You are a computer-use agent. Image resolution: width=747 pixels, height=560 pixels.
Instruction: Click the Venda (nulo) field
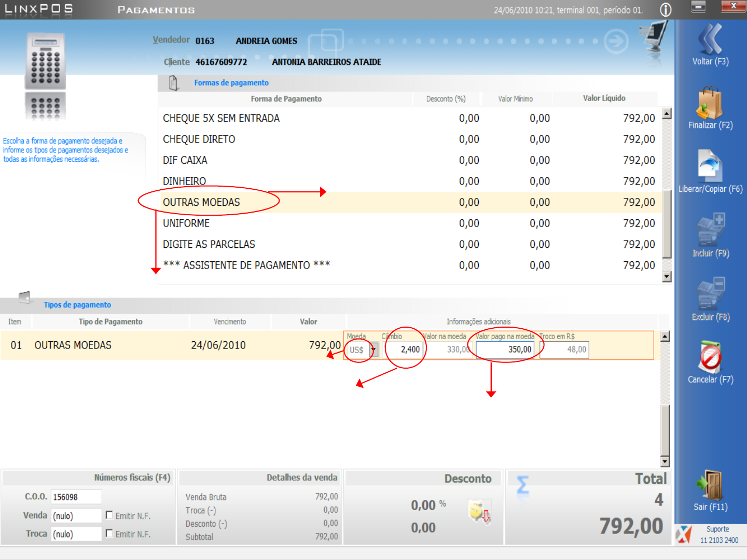[76, 516]
